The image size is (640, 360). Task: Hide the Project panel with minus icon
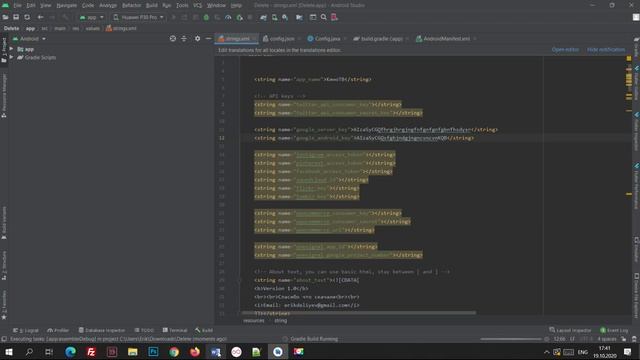(208, 38)
